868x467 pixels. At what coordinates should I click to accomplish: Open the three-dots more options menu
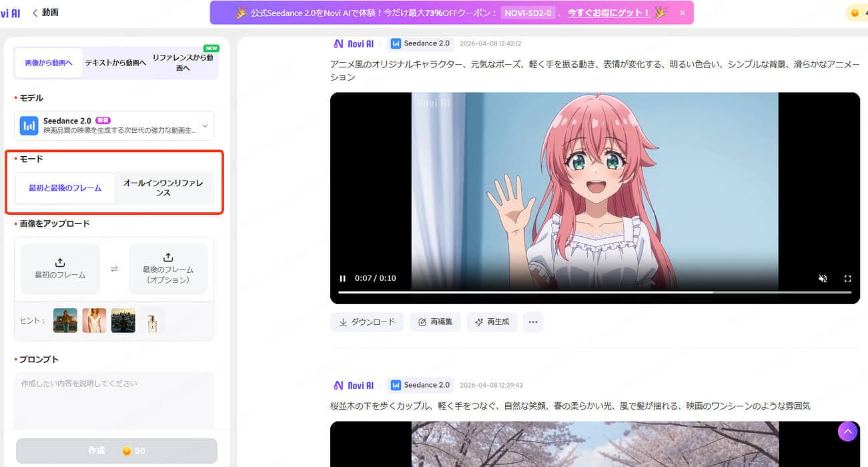[x=532, y=322]
